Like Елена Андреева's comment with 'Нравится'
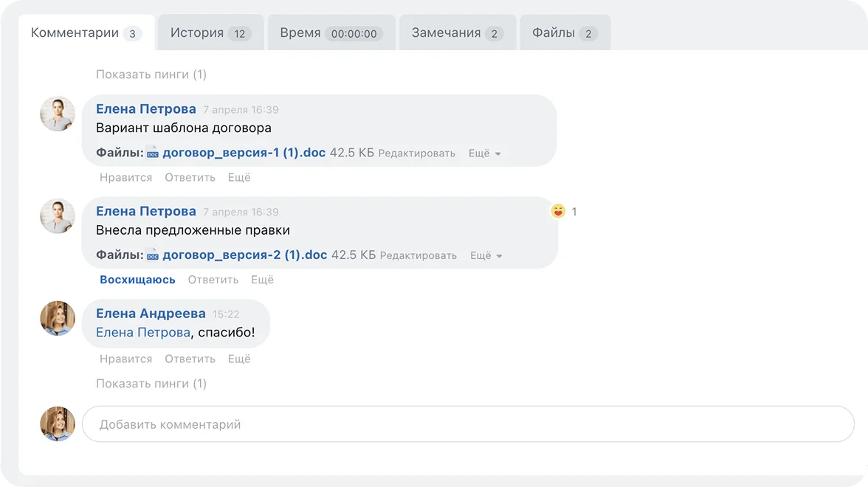This screenshot has width=868, height=487. pyautogui.click(x=125, y=359)
